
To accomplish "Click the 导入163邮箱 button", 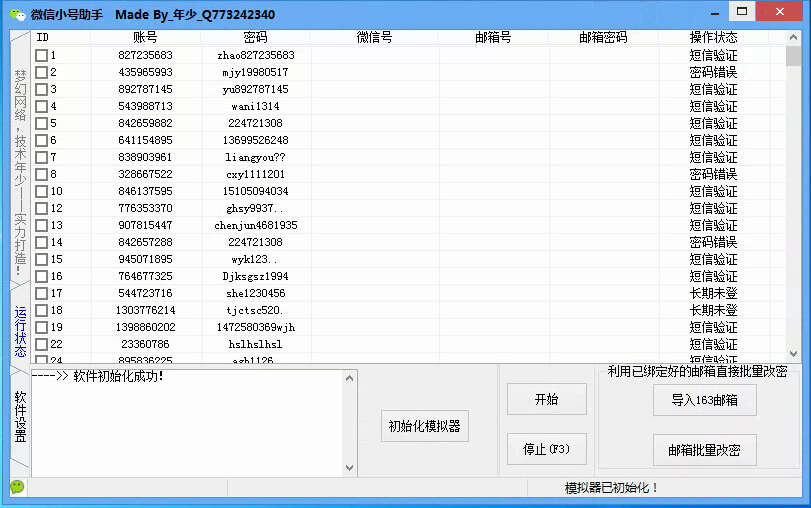I will click(704, 400).
